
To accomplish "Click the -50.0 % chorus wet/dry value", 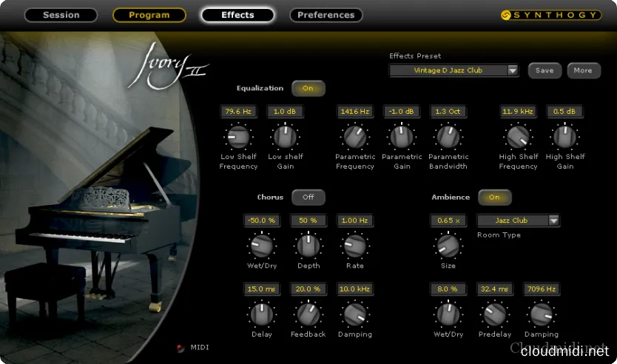I will click(x=262, y=220).
